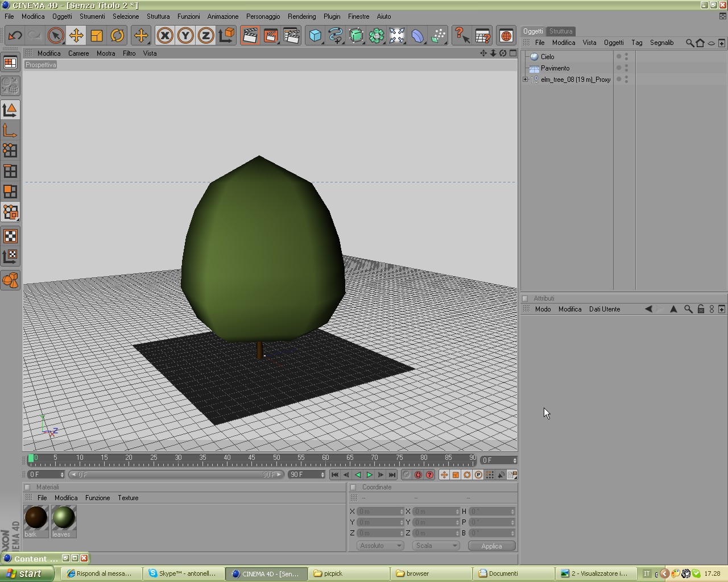Screen dimensions: 728x582
Task: Add a light scene object icon
Action: click(x=397, y=36)
